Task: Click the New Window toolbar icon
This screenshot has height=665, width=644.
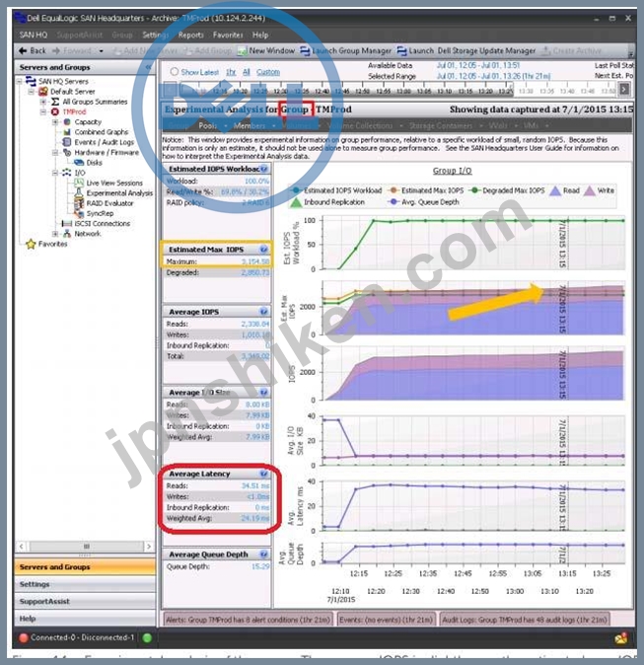Action: tap(242, 51)
